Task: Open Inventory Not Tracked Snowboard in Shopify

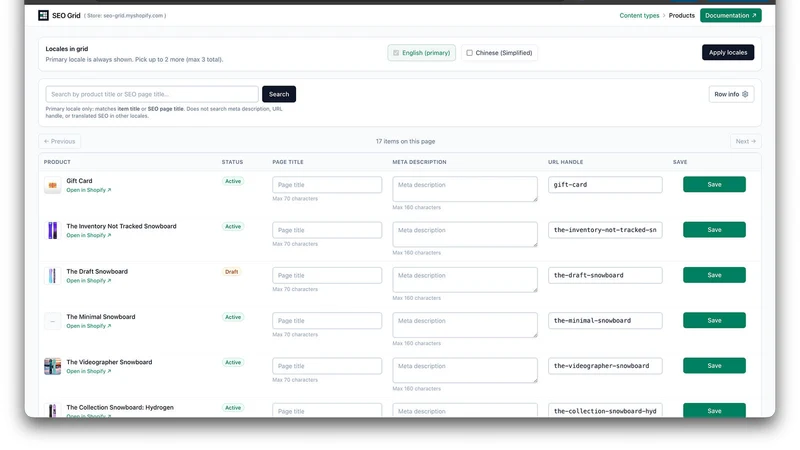Action: pyautogui.click(x=88, y=235)
